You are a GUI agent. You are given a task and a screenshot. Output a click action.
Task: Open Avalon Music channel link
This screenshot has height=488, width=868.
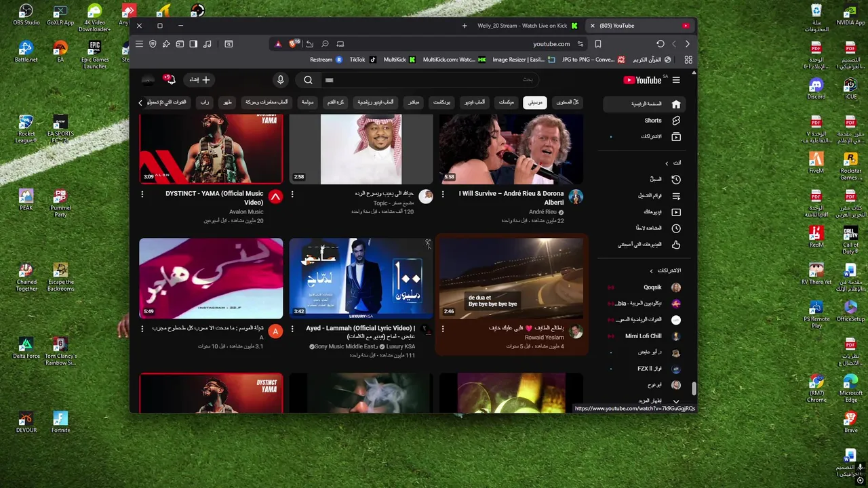pos(246,211)
